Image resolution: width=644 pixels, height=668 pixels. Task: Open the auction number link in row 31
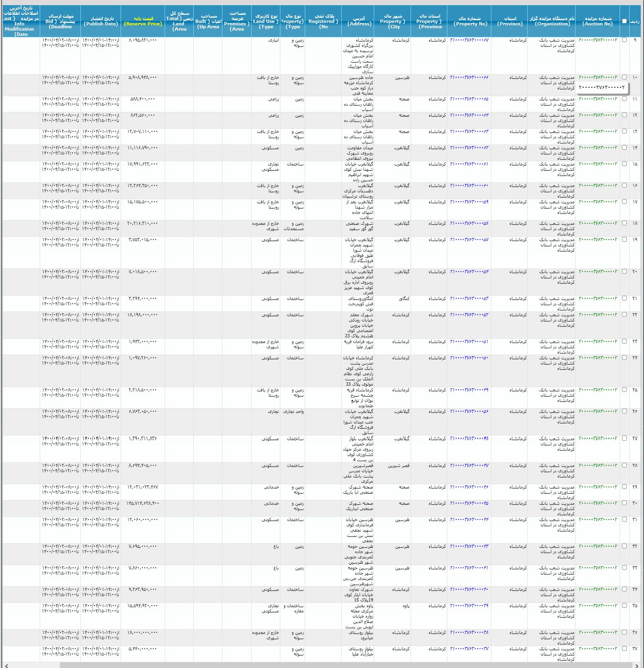point(598,520)
